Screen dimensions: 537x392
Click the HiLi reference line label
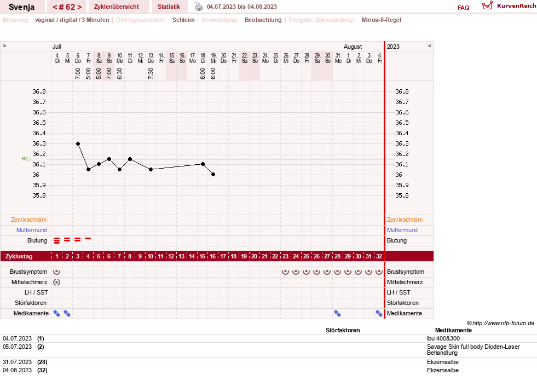pyautogui.click(x=26, y=159)
